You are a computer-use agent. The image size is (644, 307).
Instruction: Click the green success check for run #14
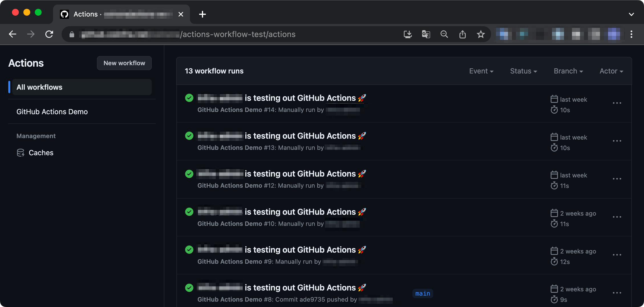point(189,98)
